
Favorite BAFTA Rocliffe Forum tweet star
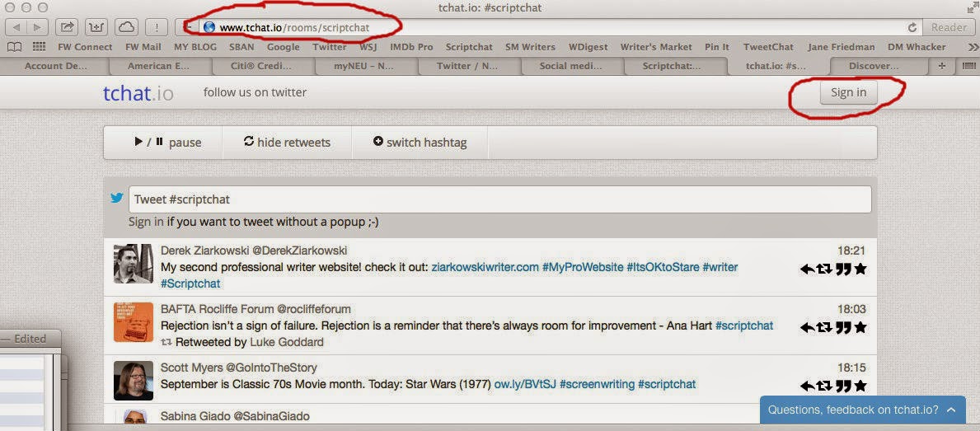tap(860, 327)
